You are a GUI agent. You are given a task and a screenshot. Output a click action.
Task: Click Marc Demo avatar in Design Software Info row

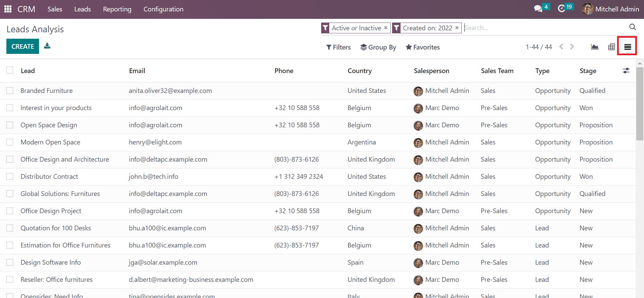tap(418, 263)
